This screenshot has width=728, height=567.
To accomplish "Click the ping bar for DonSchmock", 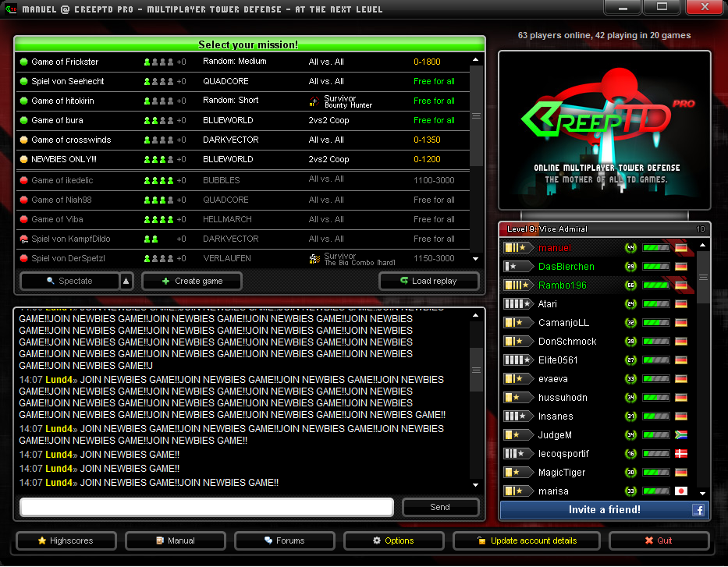I will point(656,342).
